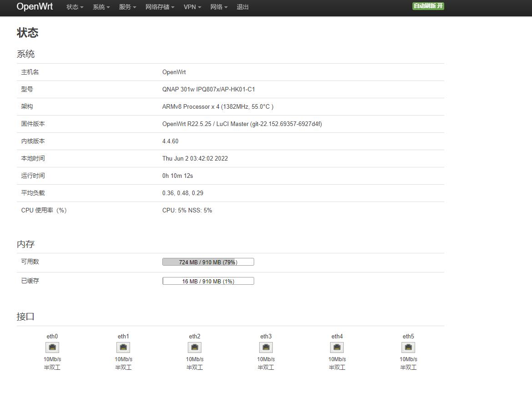Click the 架构 row label
This screenshot has width=532, height=393.
coord(27,106)
